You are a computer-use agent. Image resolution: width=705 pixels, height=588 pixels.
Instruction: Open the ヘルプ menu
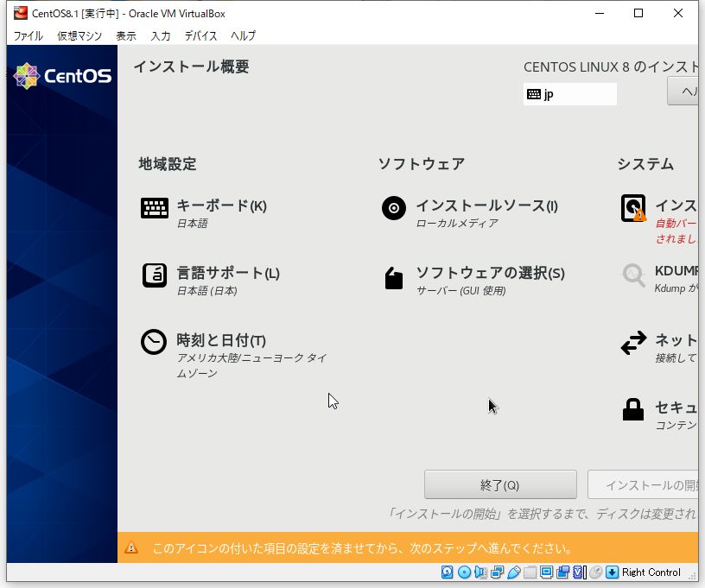click(244, 35)
